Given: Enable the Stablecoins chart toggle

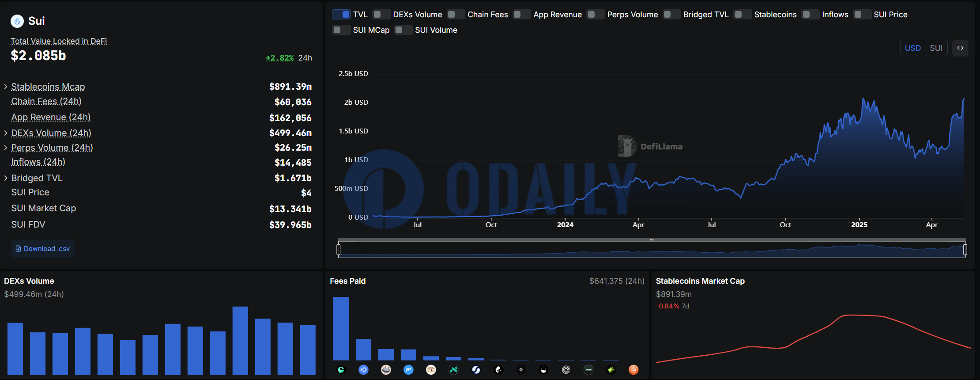Looking at the screenshot, I should point(743,15).
